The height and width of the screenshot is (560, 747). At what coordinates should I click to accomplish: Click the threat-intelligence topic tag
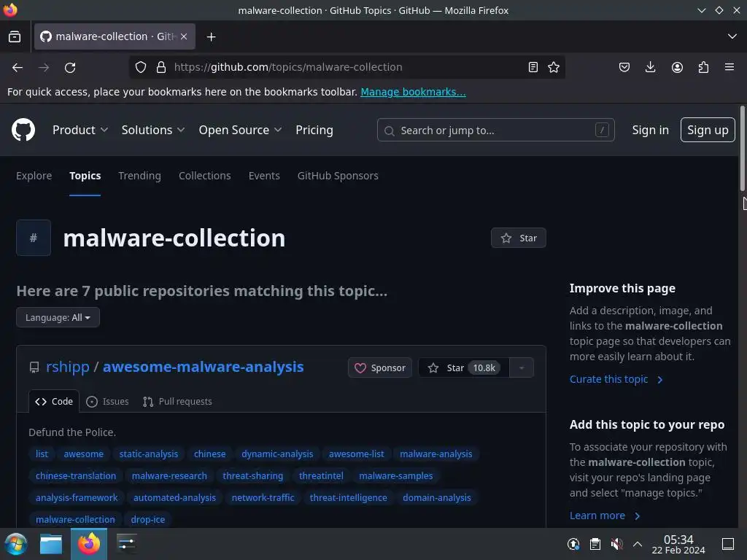348,497
